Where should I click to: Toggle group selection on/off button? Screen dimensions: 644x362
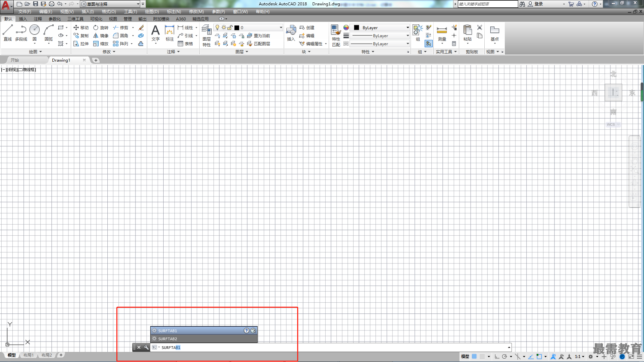[429, 44]
